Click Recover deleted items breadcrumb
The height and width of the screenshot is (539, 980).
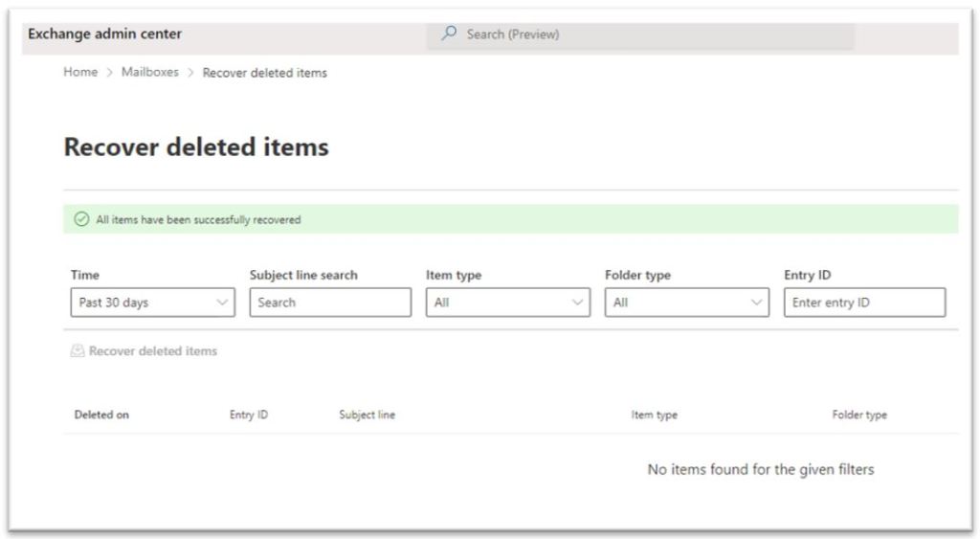tap(264, 73)
